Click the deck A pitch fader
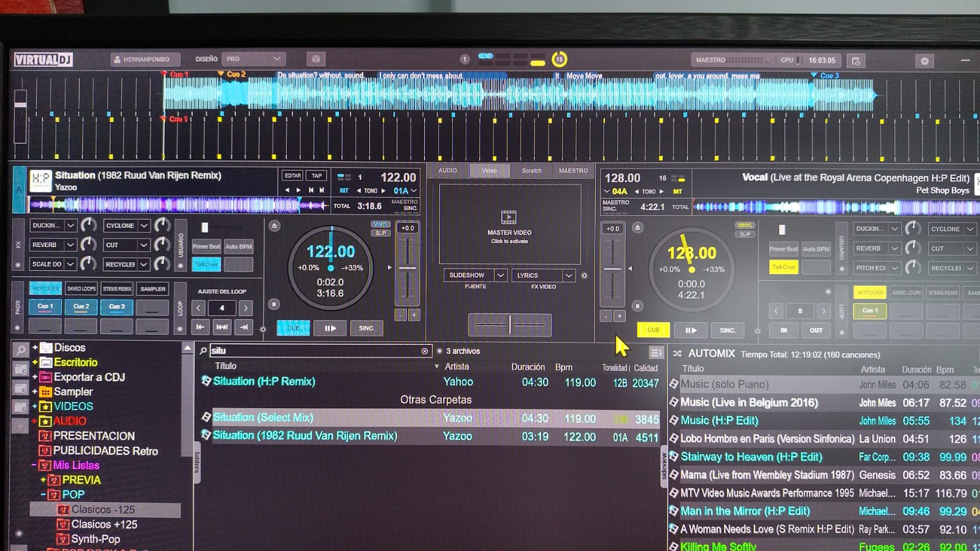The width and height of the screenshot is (980, 551). tap(407, 268)
